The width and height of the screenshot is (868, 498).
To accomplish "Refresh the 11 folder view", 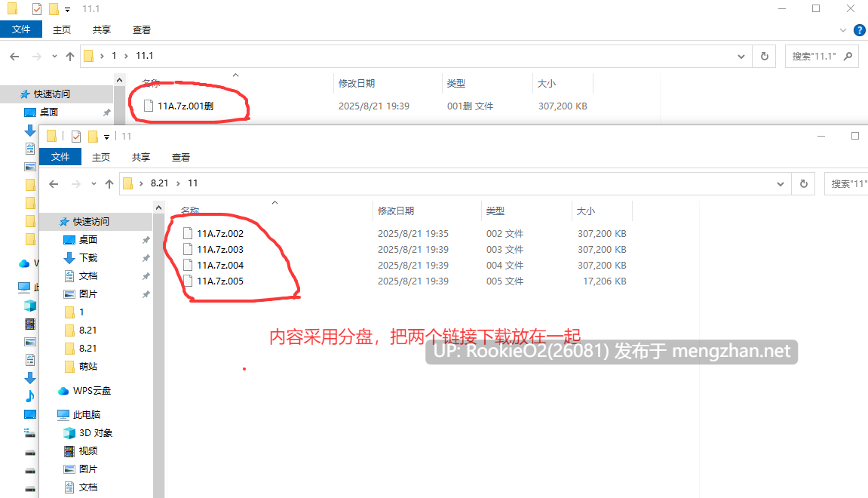I will (x=804, y=184).
